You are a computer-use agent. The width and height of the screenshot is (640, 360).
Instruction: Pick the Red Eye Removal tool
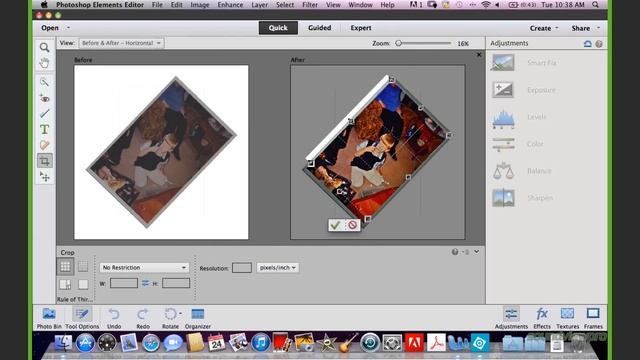click(44, 98)
